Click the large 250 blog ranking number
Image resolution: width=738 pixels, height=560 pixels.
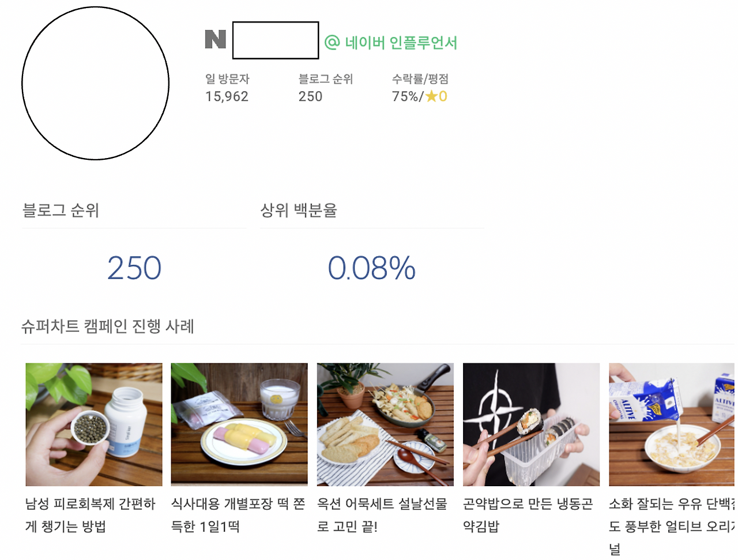[134, 266]
